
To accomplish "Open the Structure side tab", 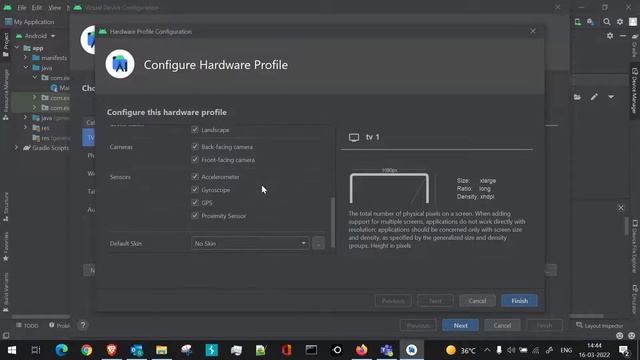I will click(5, 206).
